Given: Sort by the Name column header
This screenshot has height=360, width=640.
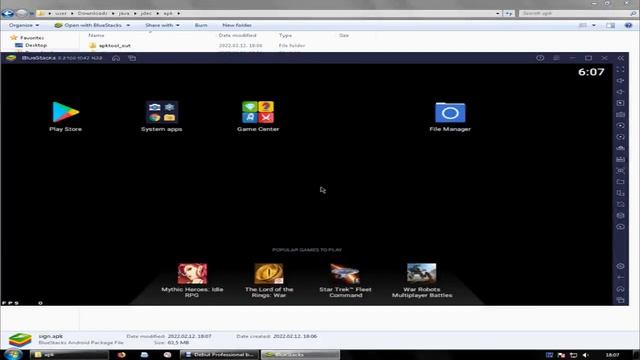Looking at the screenshot, I should click(96, 36).
